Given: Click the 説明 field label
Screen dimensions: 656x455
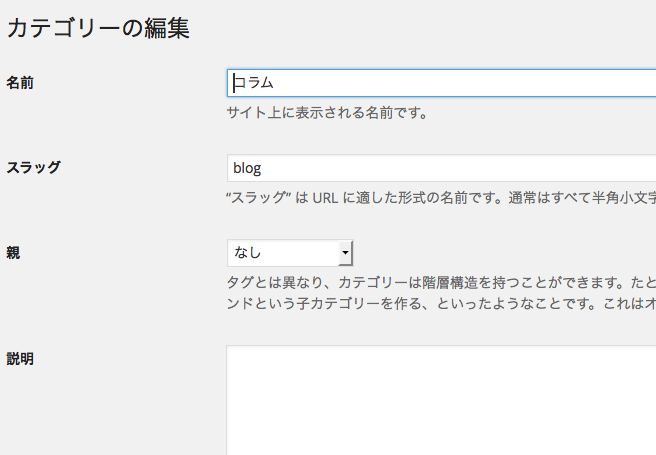Looking at the screenshot, I should pyautogui.click(x=21, y=358).
